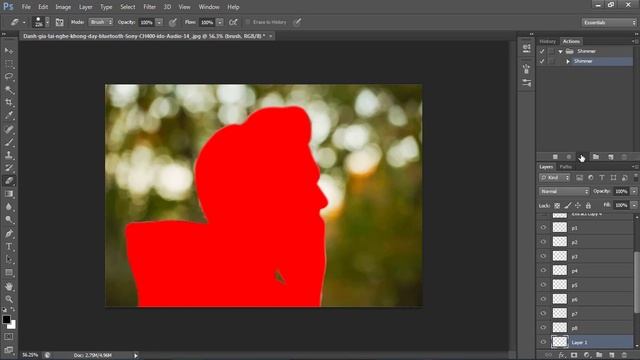The image size is (640, 360).
Task: Toggle pressure for size icon
Action: 297,22
